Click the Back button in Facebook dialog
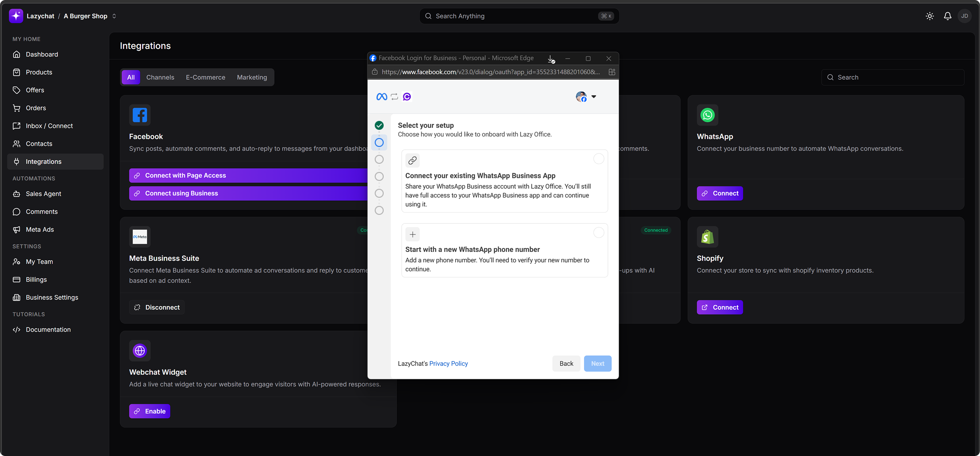 (566, 364)
